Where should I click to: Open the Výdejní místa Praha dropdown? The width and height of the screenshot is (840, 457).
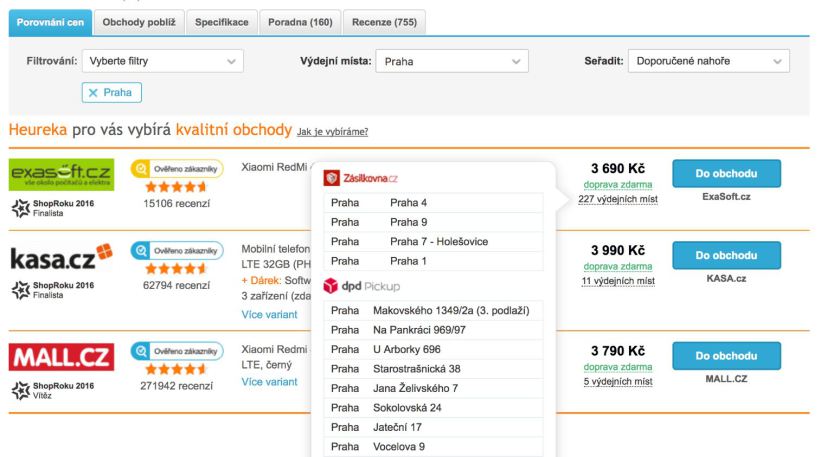(452, 61)
